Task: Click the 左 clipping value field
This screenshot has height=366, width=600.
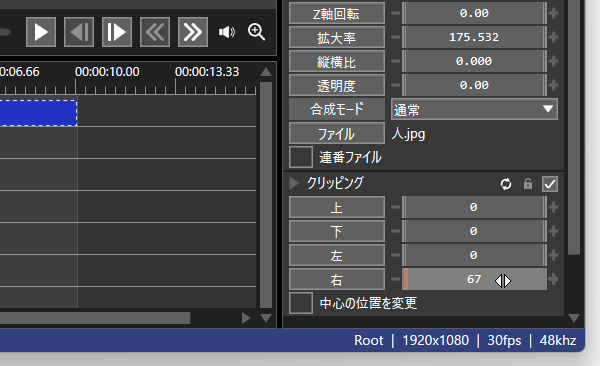Action: coord(474,255)
